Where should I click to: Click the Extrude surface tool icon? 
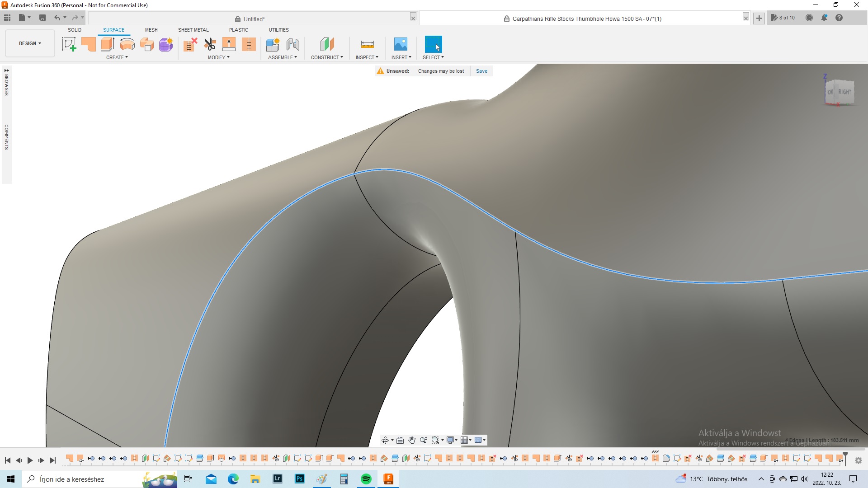[x=108, y=44]
